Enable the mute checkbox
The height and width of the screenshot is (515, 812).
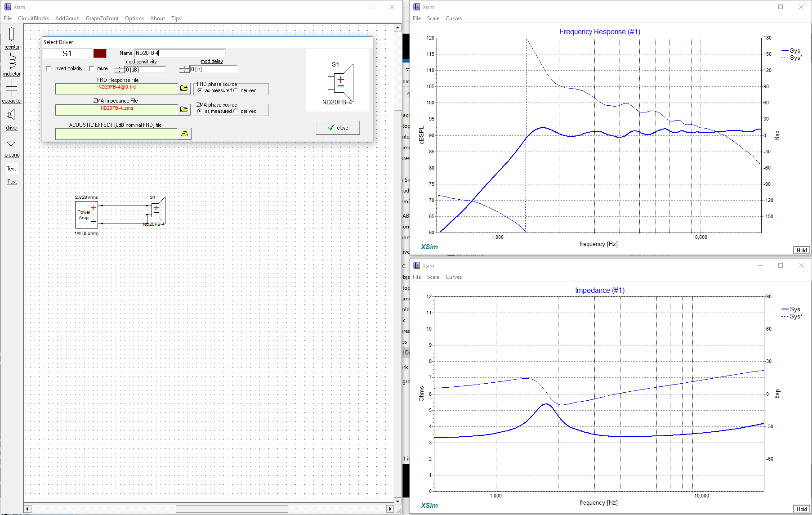point(92,68)
